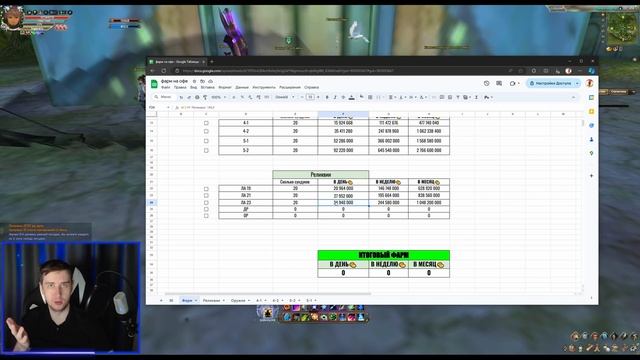Create a filter using the funnel icon
Screen dimensions: 640x360
pos(458,97)
